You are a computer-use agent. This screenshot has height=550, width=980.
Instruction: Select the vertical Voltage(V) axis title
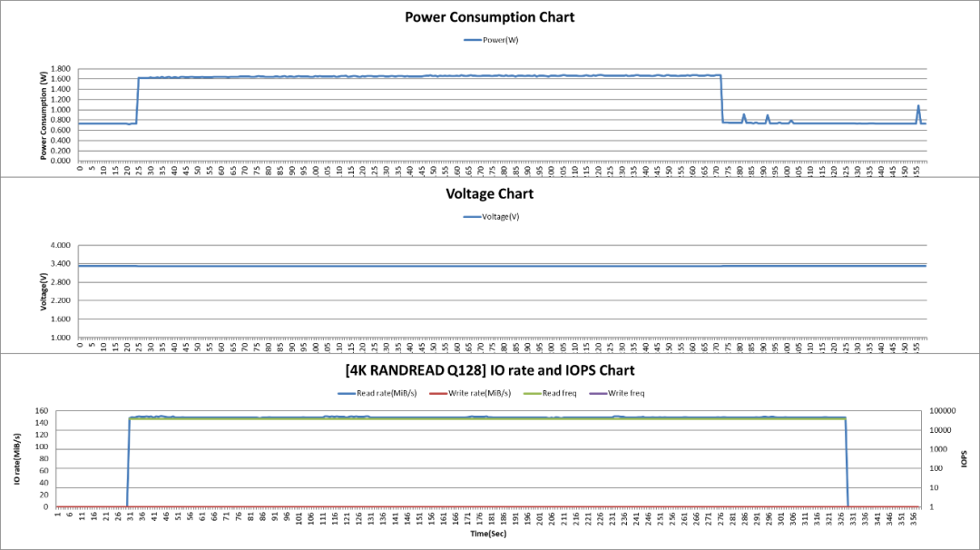pos(44,291)
